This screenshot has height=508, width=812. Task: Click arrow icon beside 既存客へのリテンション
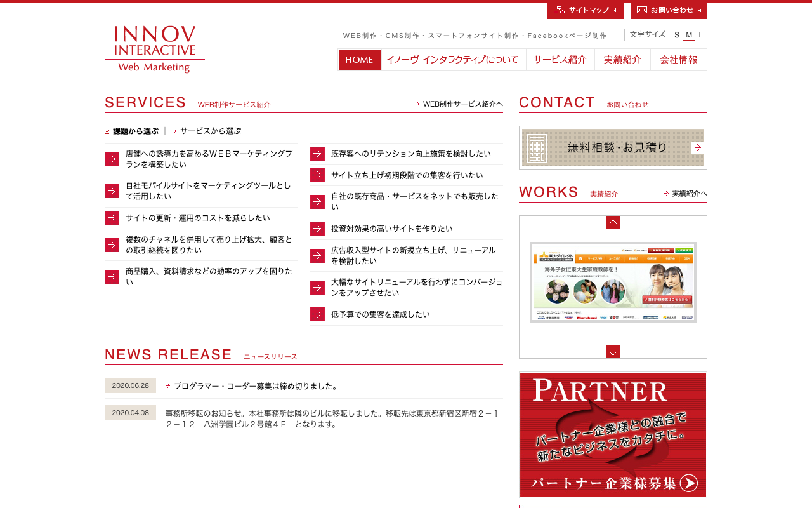[317, 154]
